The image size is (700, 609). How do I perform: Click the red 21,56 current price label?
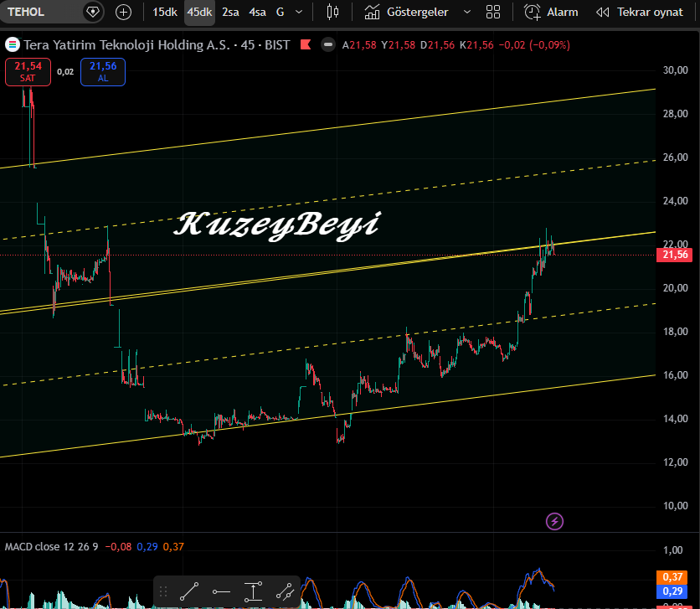[x=675, y=255]
